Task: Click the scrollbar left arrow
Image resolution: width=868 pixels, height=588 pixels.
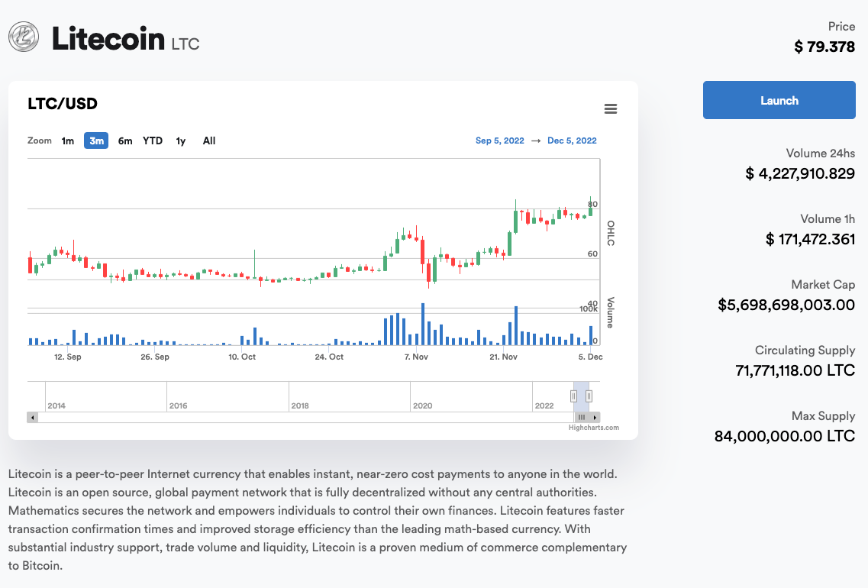Action: [33, 418]
